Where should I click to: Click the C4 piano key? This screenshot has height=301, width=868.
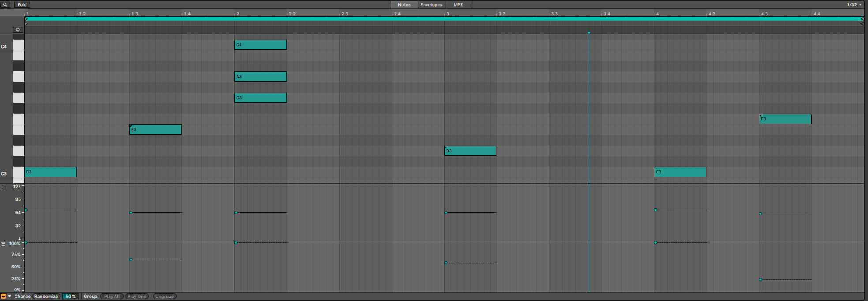19,45
